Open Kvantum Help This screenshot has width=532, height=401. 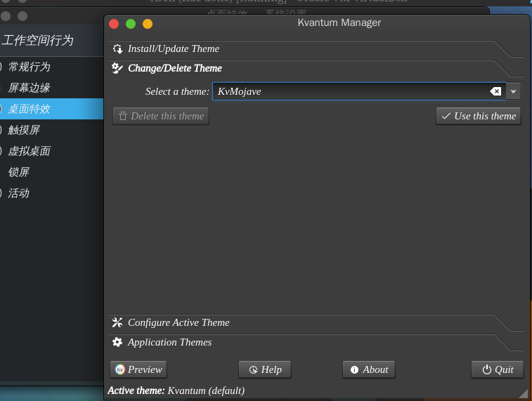(x=265, y=369)
